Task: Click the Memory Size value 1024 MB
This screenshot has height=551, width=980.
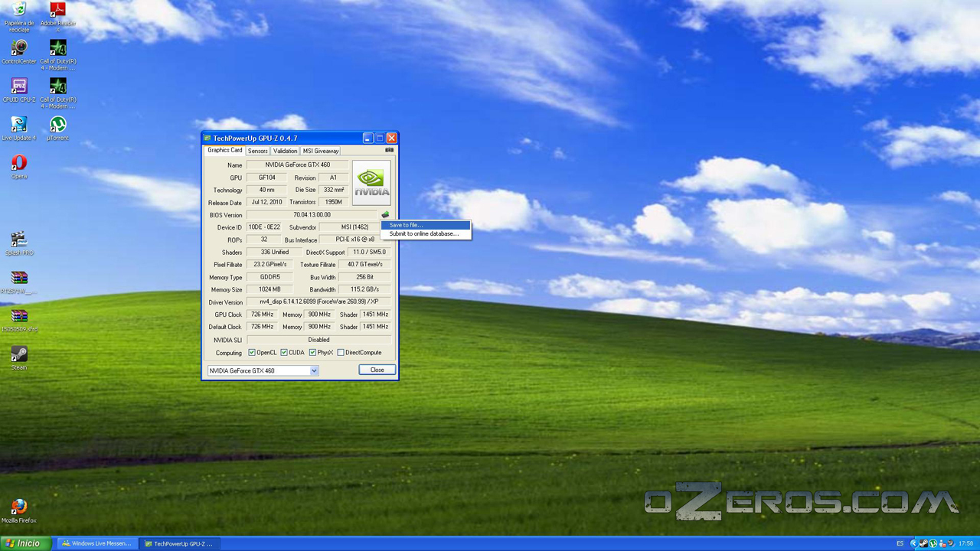Action: click(x=269, y=289)
